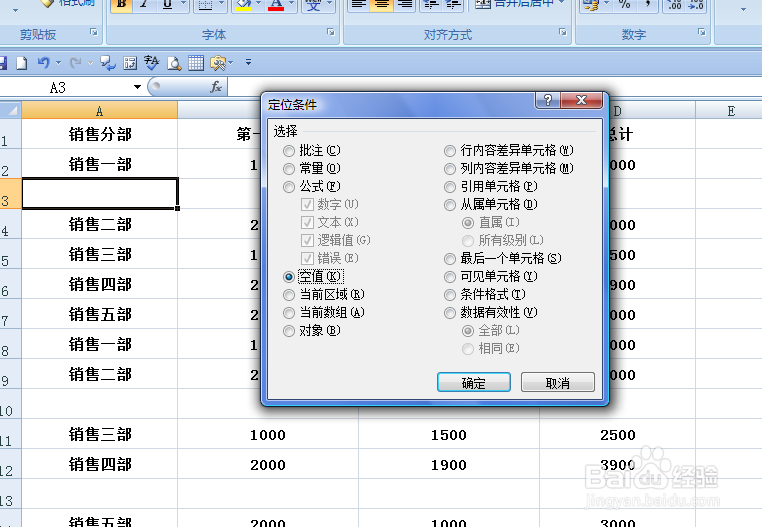Click the help question mark in 定位条件 dialog
Viewport: 762px width, 527px height.
coord(548,100)
